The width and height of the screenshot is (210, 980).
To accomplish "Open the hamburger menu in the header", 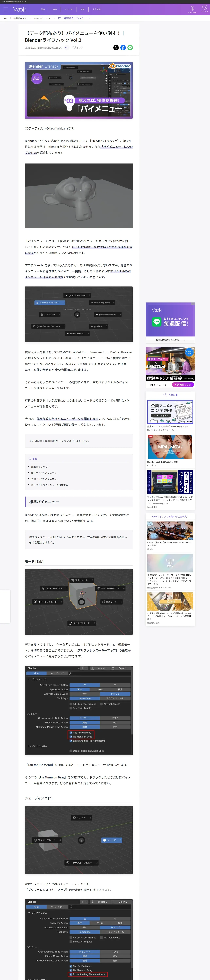I will tap(6, 9).
